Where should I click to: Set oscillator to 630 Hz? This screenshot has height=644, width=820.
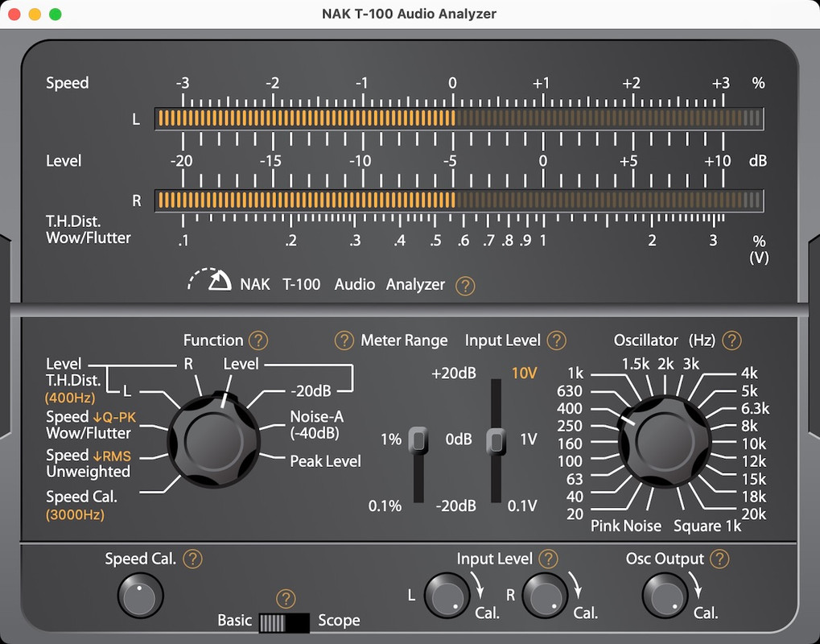[570, 391]
